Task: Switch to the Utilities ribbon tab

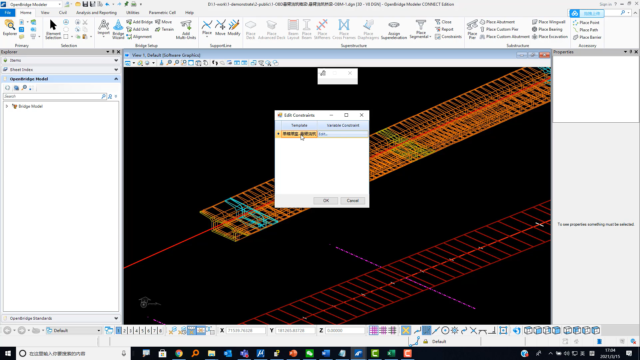Action: [x=132, y=13]
